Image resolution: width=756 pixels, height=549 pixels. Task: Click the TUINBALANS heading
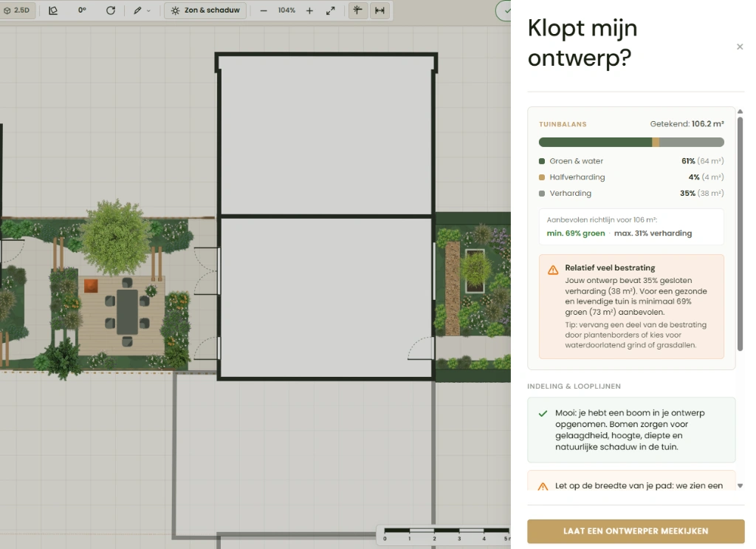563,124
